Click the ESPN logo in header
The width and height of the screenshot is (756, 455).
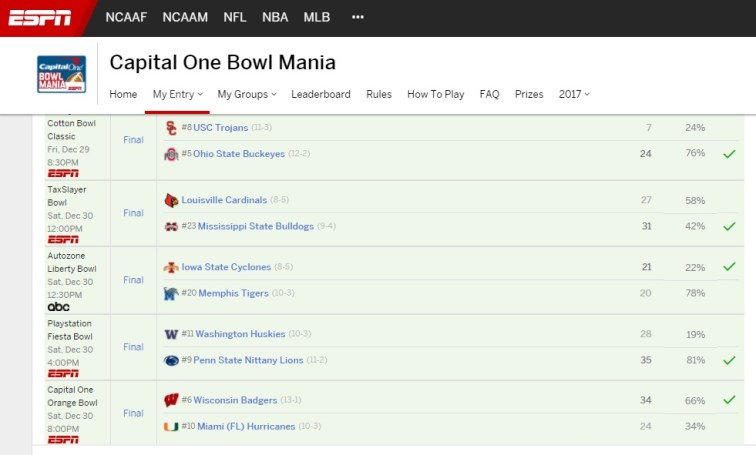pyautogui.click(x=40, y=17)
